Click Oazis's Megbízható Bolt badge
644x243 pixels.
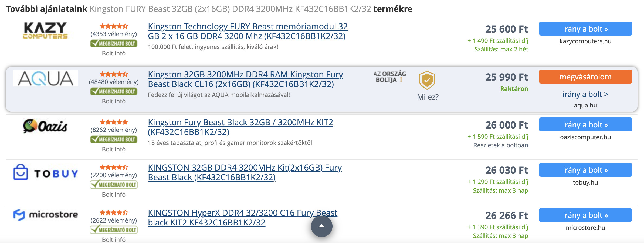(114, 139)
